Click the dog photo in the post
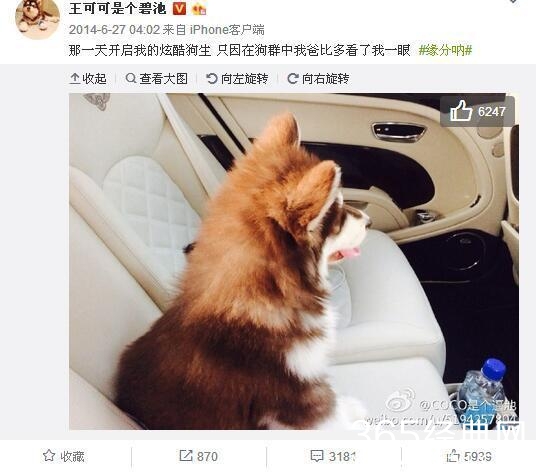Viewport: 536px width, 474px height. click(294, 261)
